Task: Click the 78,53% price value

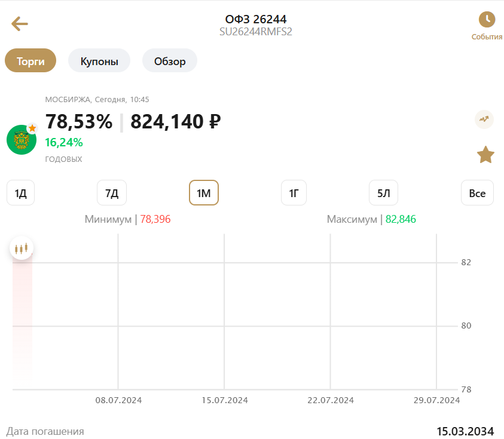Action: (79, 122)
